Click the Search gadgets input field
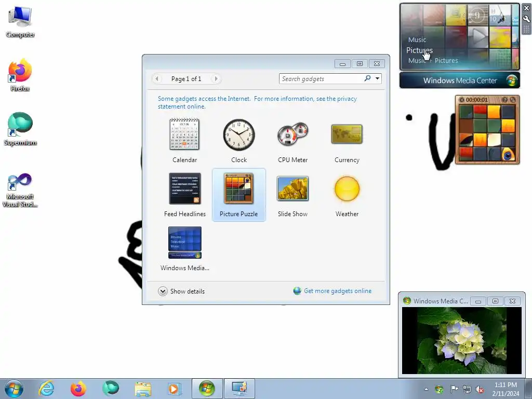The height and width of the screenshot is (399, 532). coord(321,79)
